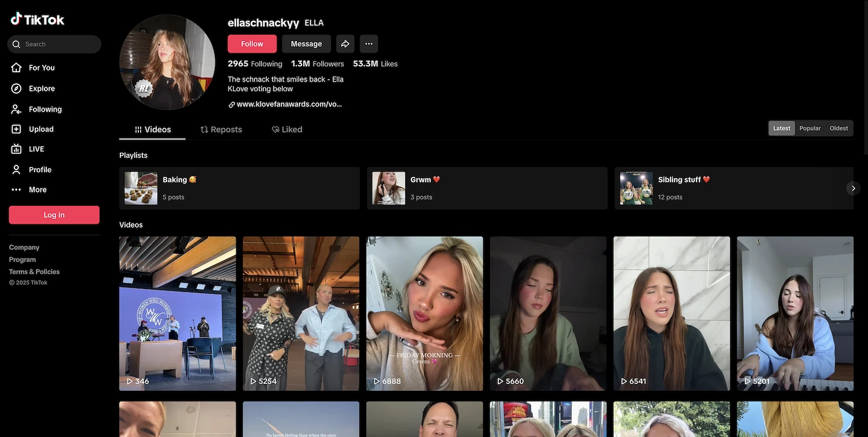Click the share arrow icon on profile
The width and height of the screenshot is (868, 437).
[x=345, y=44]
